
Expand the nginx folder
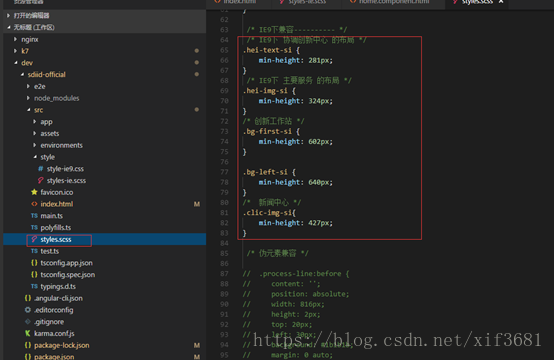coord(16,39)
